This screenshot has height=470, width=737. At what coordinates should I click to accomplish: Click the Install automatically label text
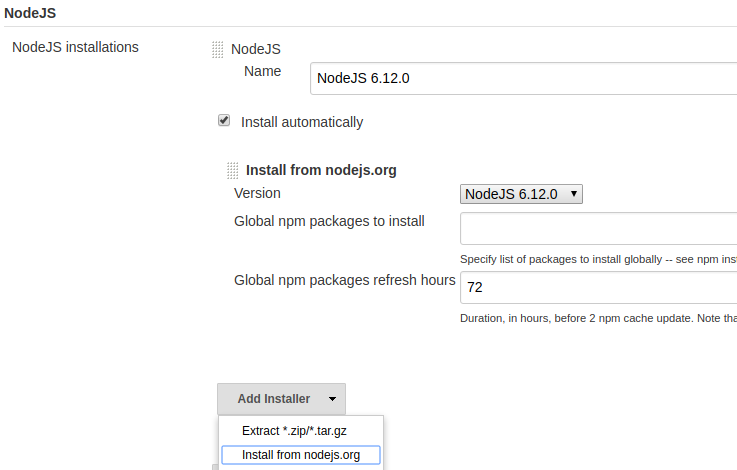tap(302, 122)
